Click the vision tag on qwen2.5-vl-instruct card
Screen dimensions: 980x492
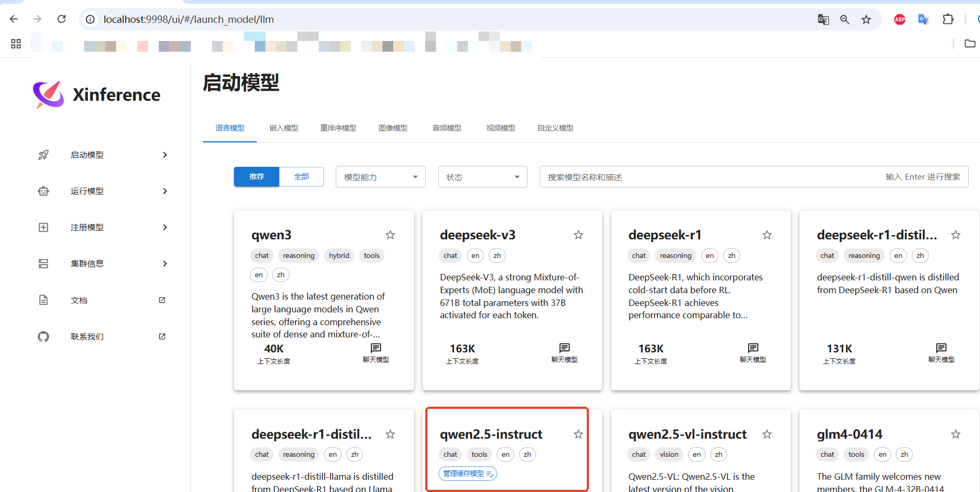[669, 455]
